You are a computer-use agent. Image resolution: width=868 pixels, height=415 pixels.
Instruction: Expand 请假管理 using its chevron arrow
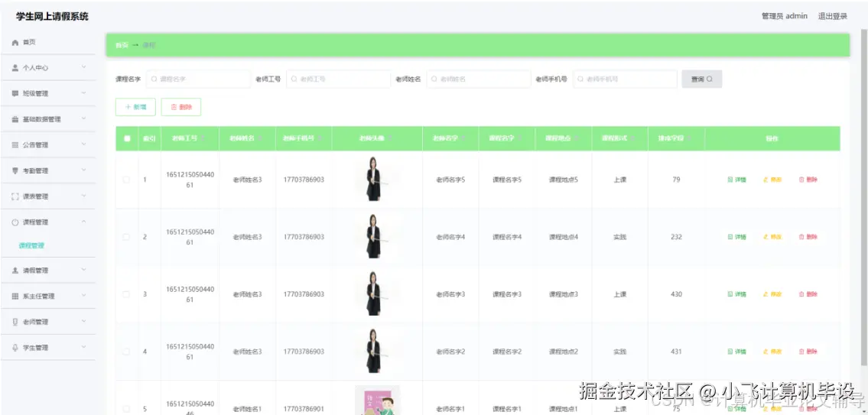coord(83,270)
